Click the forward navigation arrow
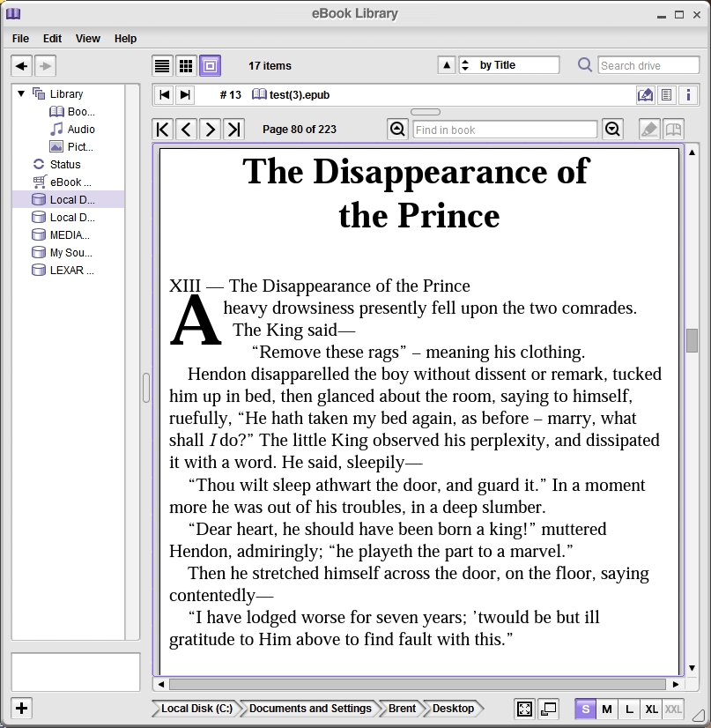Image resolution: width=711 pixels, height=728 pixels. (45, 66)
